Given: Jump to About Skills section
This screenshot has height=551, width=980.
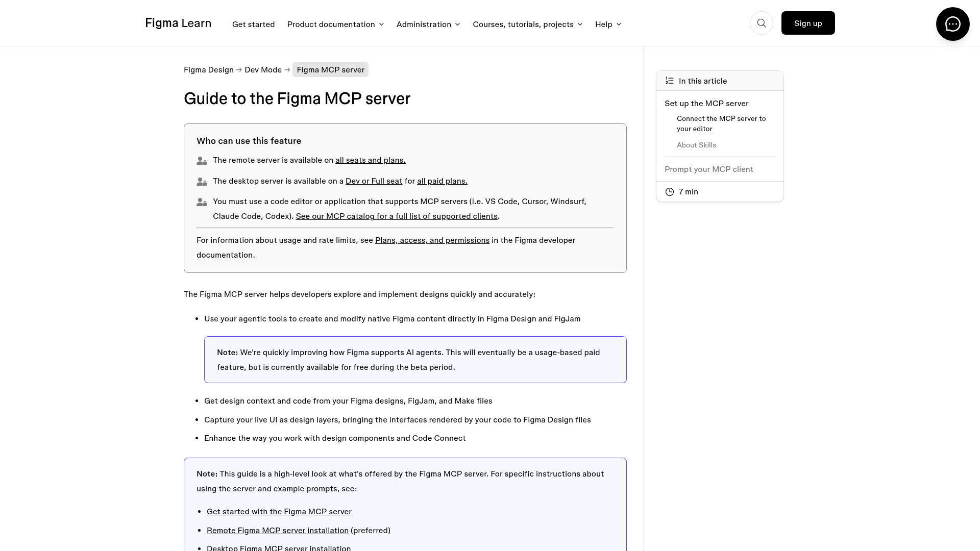Looking at the screenshot, I should (x=696, y=145).
